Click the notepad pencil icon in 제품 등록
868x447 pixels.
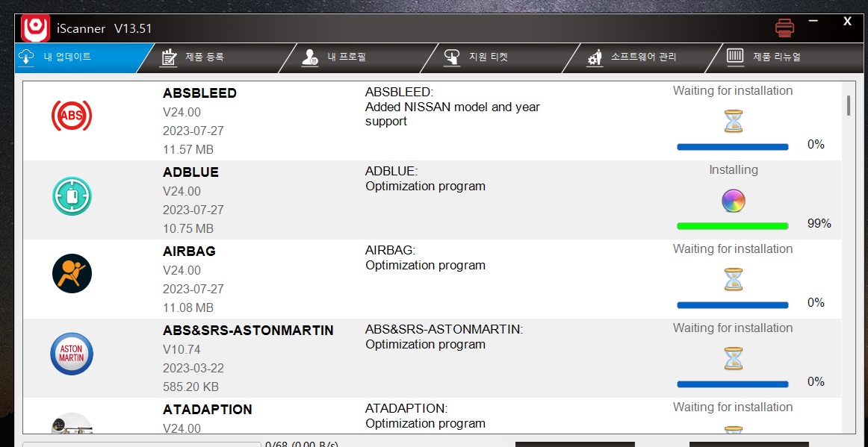[168, 57]
